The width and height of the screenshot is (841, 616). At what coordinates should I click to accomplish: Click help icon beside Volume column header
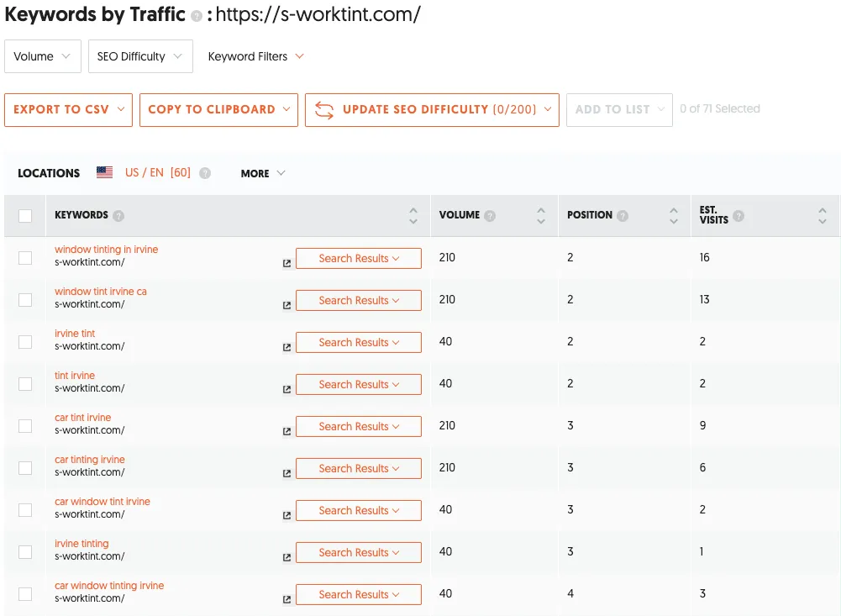coord(490,216)
